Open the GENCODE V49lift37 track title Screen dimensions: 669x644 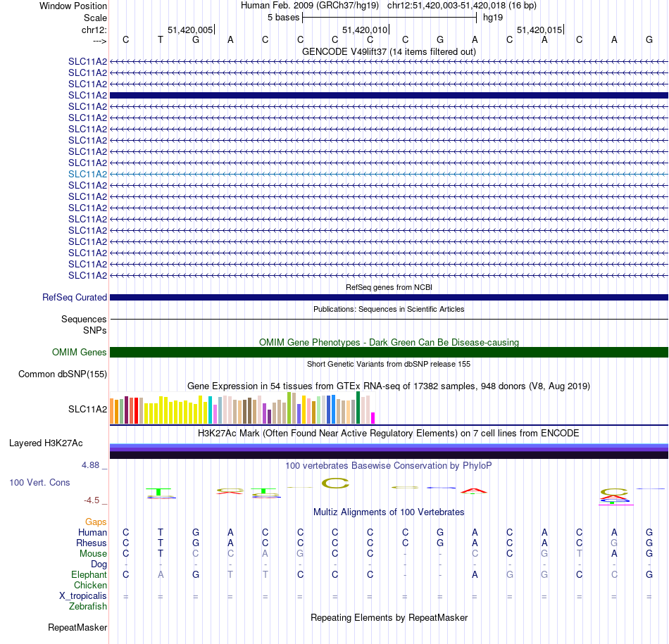pyautogui.click(x=389, y=51)
